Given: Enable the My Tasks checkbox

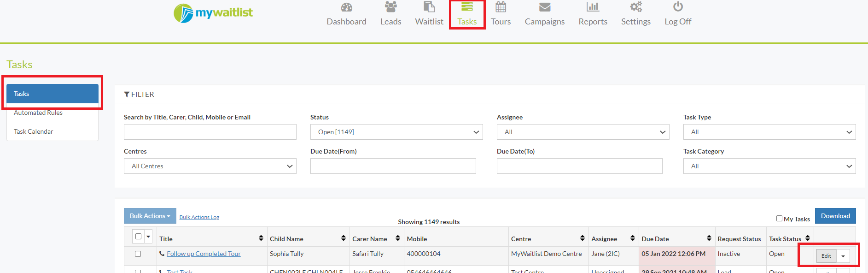Looking at the screenshot, I should (x=779, y=219).
